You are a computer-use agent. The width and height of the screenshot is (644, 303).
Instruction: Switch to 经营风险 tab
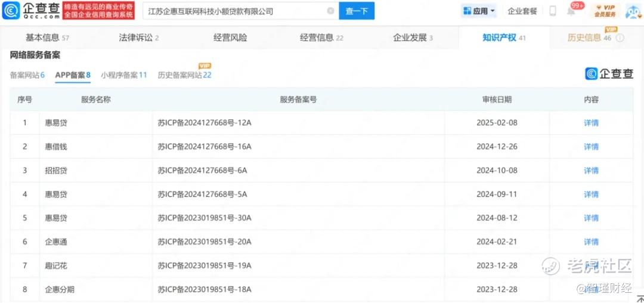(230, 38)
